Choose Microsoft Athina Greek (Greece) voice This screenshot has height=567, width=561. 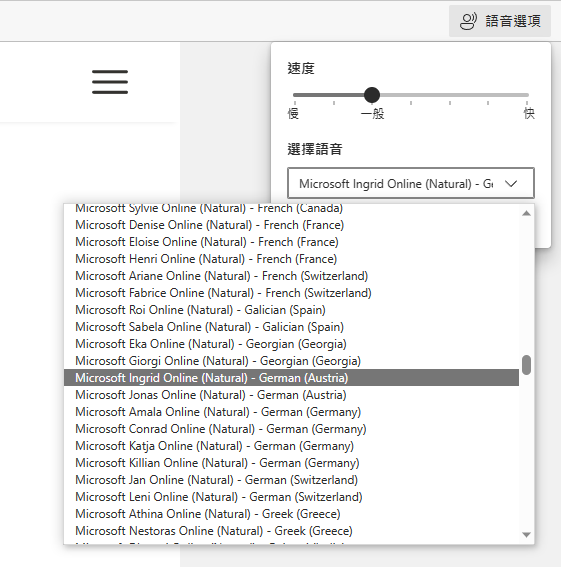coord(292,514)
